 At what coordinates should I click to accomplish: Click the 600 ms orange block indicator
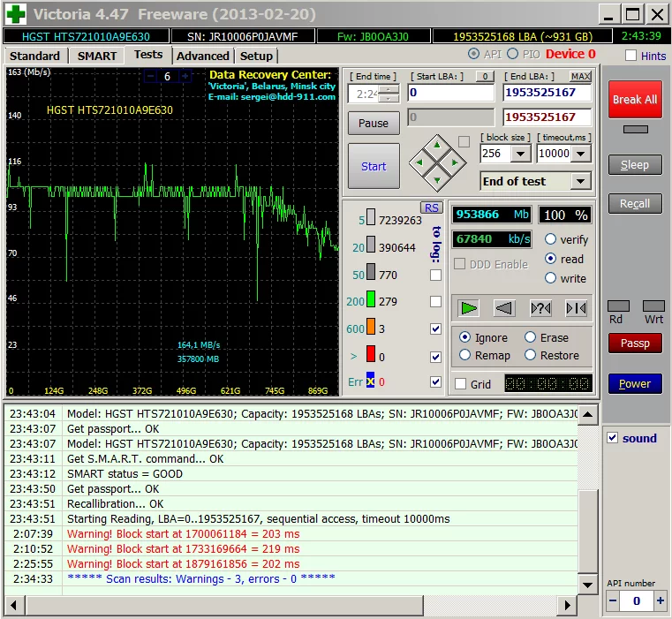pos(371,328)
